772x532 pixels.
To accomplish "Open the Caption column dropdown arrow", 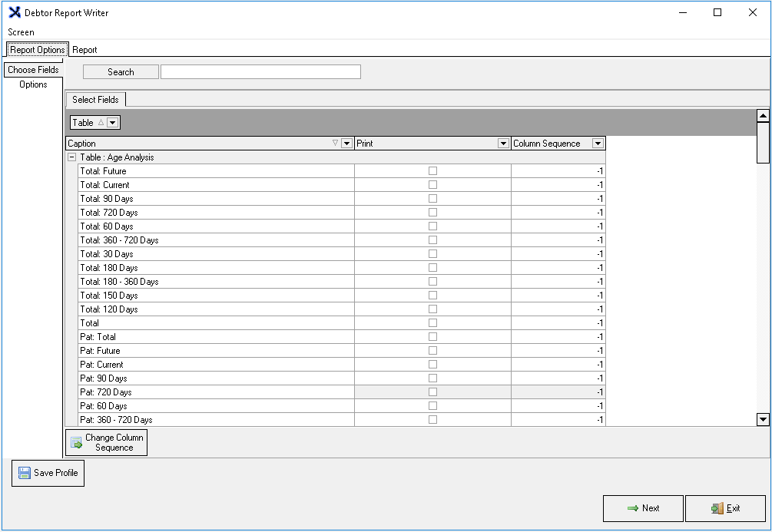I will pos(346,144).
